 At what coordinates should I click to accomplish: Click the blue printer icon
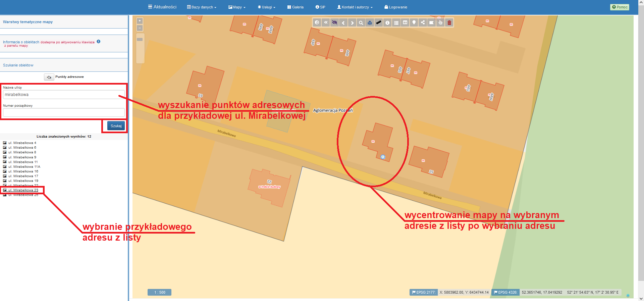tap(370, 23)
